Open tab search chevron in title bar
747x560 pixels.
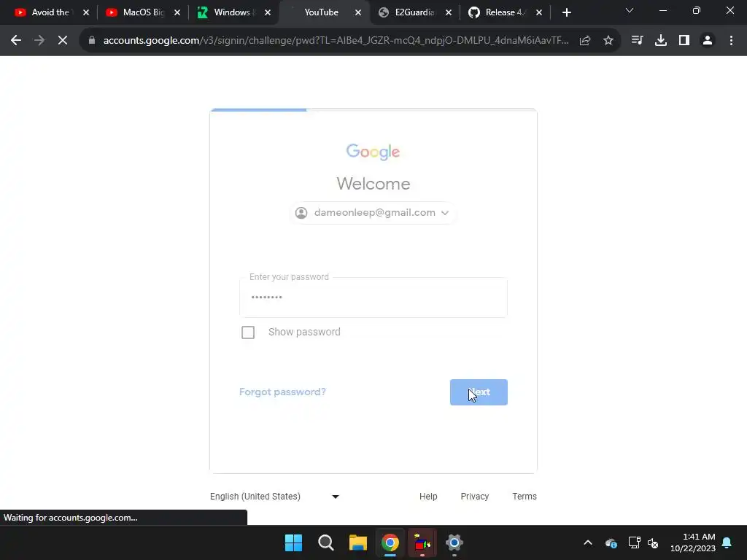point(630,10)
